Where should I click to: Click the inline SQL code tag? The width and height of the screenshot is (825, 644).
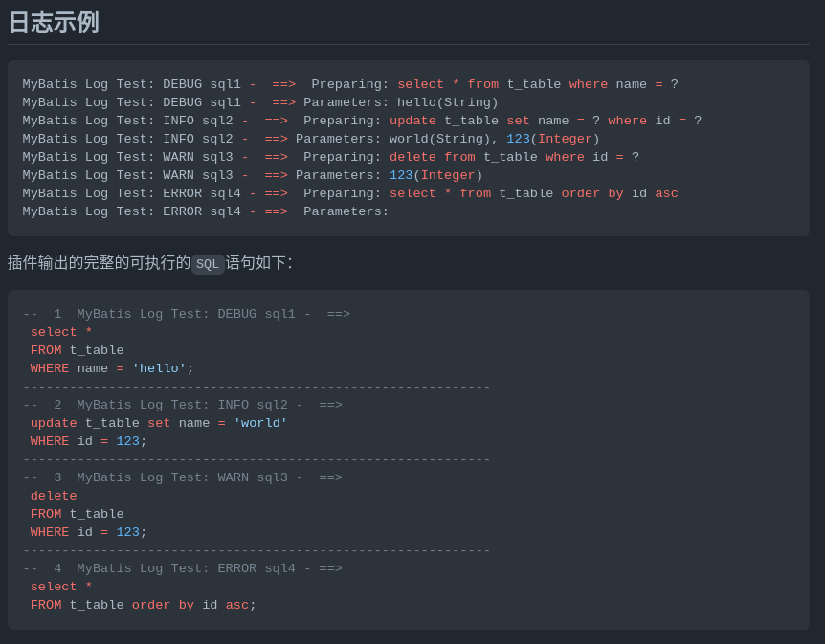[208, 263]
